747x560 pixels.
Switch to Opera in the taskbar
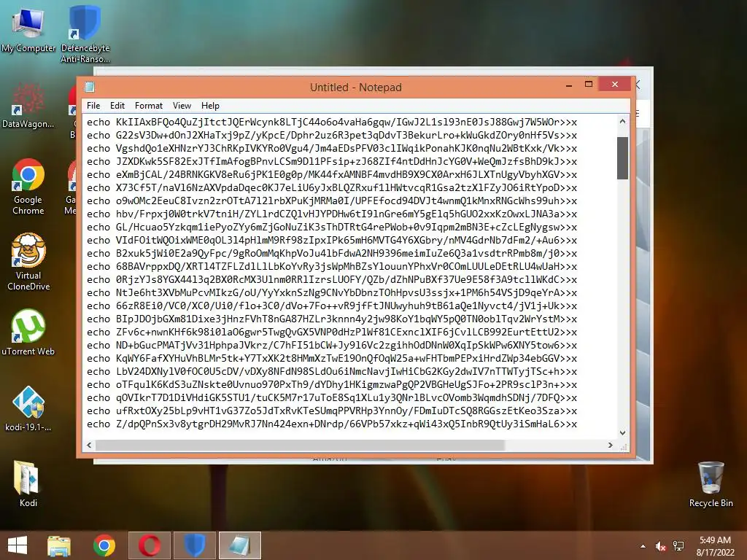(x=149, y=545)
